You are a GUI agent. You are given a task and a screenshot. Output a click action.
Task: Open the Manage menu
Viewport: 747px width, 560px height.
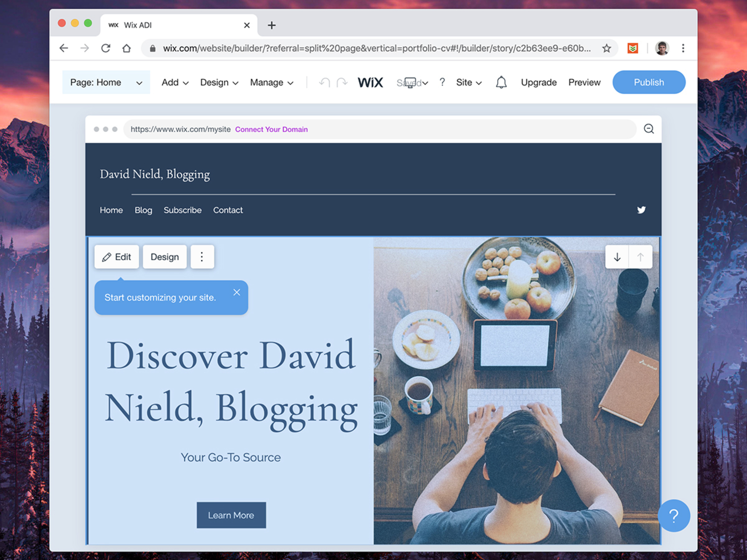pyautogui.click(x=271, y=82)
